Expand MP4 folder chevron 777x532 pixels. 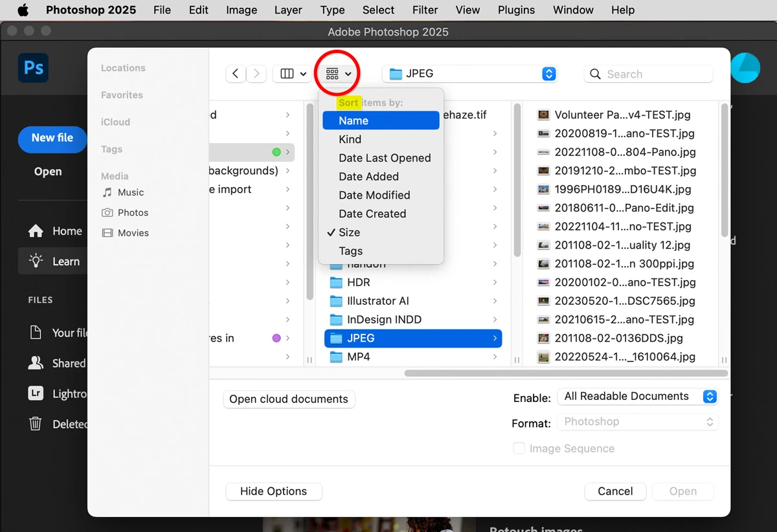tap(495, 357)
